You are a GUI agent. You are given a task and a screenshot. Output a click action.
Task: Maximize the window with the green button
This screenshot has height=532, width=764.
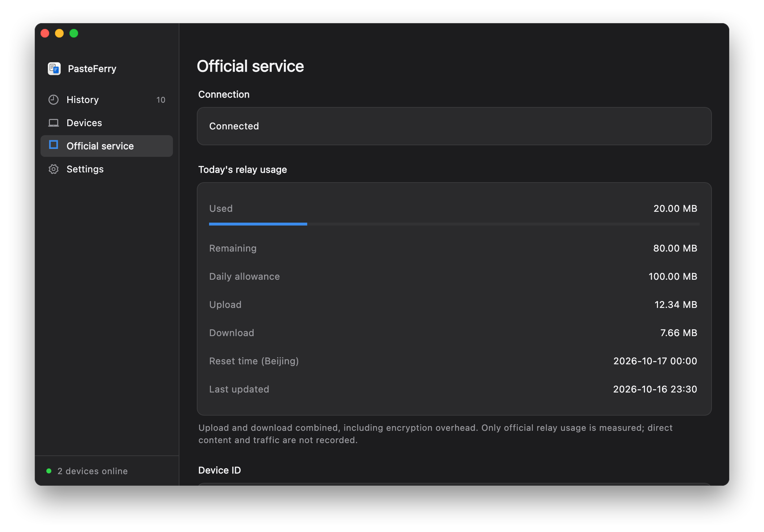(x=74, y=33)
